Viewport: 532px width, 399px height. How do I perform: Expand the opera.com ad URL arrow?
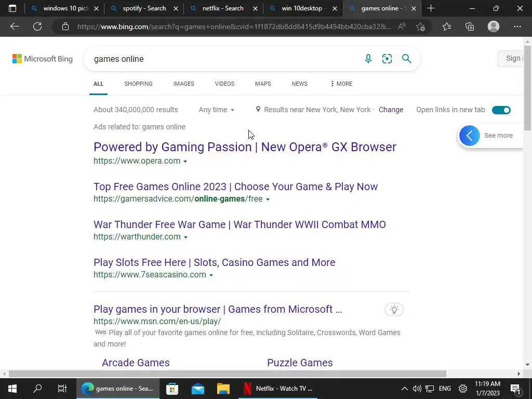pos(185,162)
